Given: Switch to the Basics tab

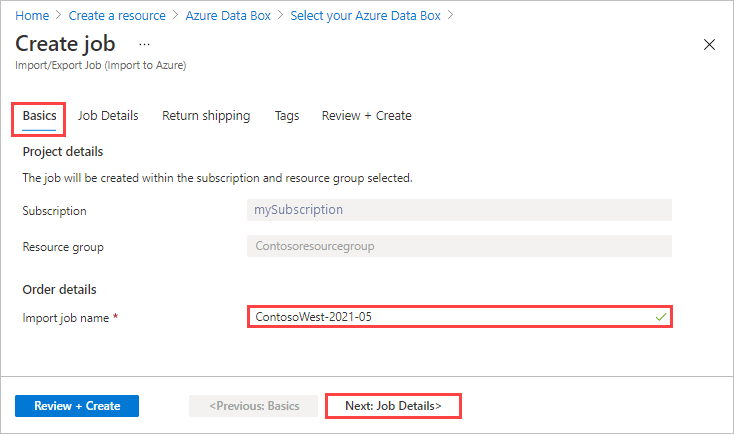Looking at the screenshot, I should coord(40,116).
